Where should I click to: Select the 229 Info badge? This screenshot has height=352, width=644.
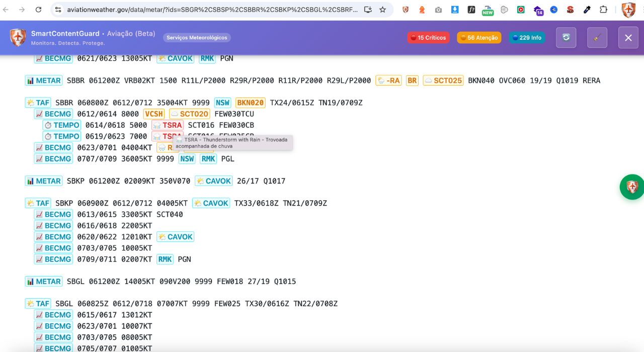point(527,38)
